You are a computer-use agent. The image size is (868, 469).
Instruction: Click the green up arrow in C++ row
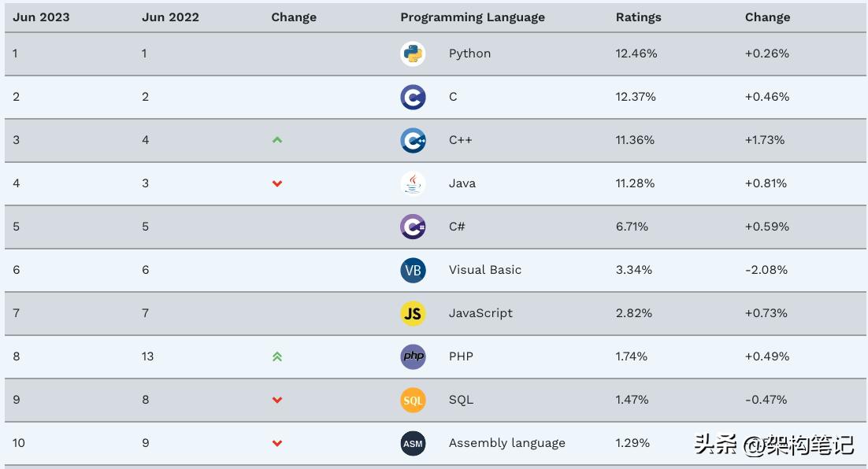point(277,140)
